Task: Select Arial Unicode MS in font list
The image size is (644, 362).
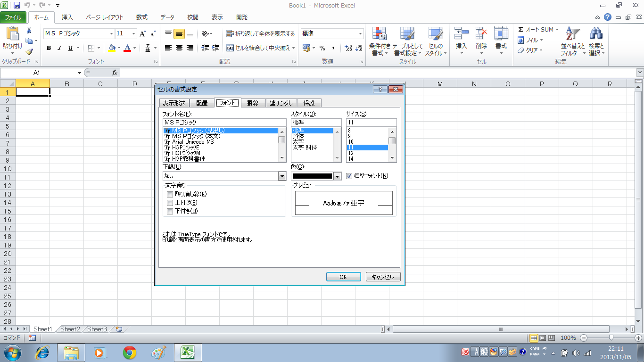Action: [x=192, y=142]
